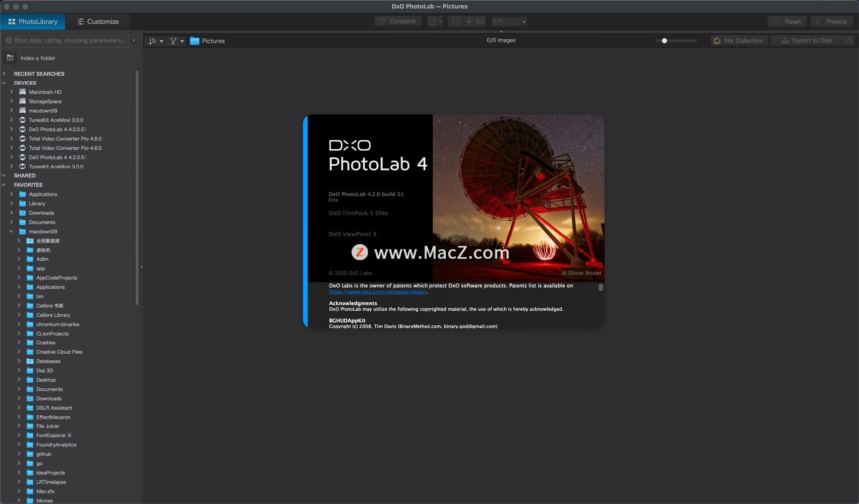Switch to the PhotoLibrary tab

tap(33, 21)
